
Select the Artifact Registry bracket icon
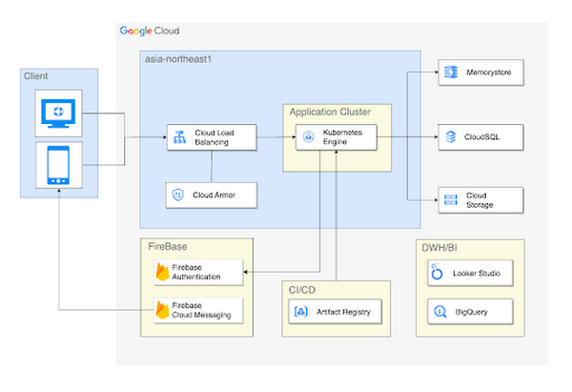(x=301, y=312)
